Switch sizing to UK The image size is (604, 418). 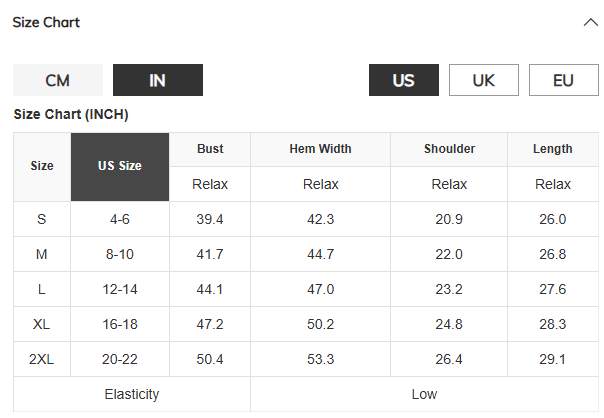click(484, 80)
